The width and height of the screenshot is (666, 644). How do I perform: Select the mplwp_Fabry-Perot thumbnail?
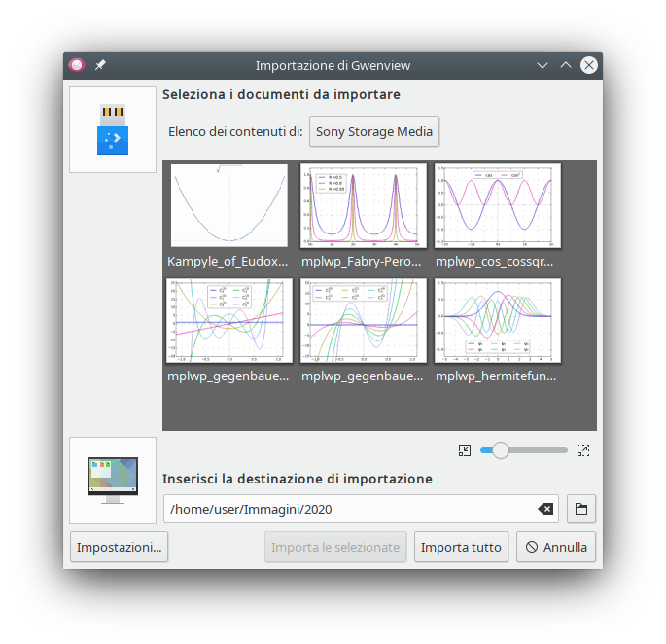pyautogui.click(x=363, y=203)
